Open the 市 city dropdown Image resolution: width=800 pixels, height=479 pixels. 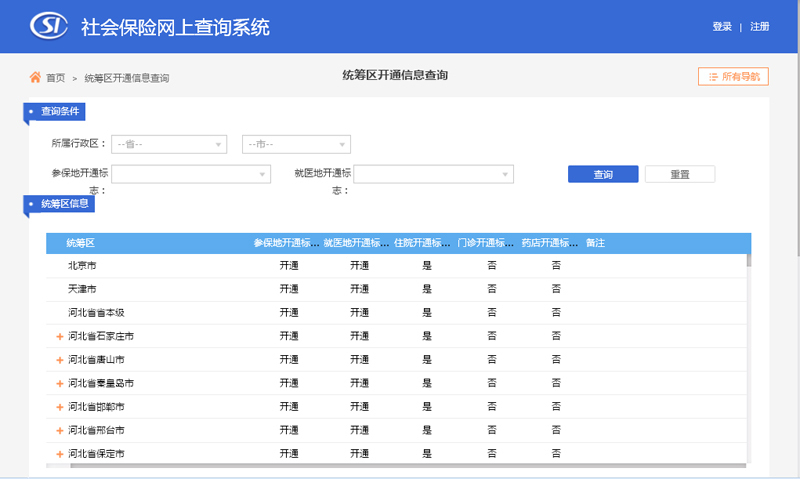coord(296,144)
